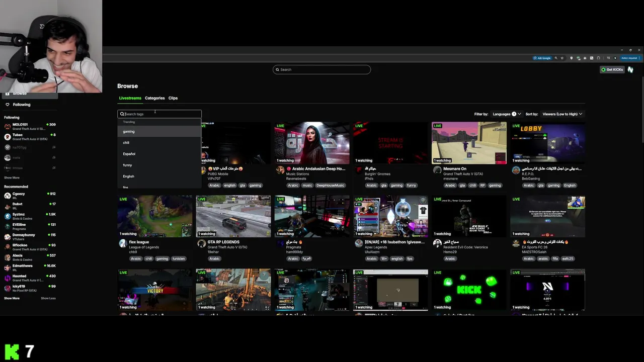Image resolution: width=644 pixels, height=362 pixels.
Task: Click lilflockoo's avatar in Recommended
Action: (8, 247)
